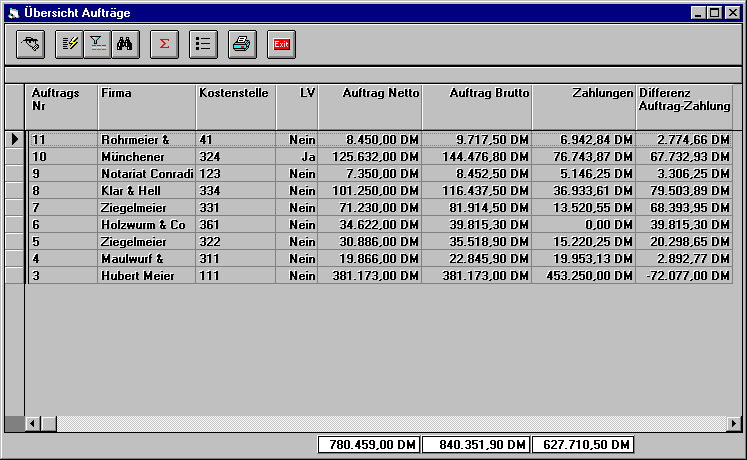
Task: Click the total field 840.351,90 DM
Action: (476, 445)
